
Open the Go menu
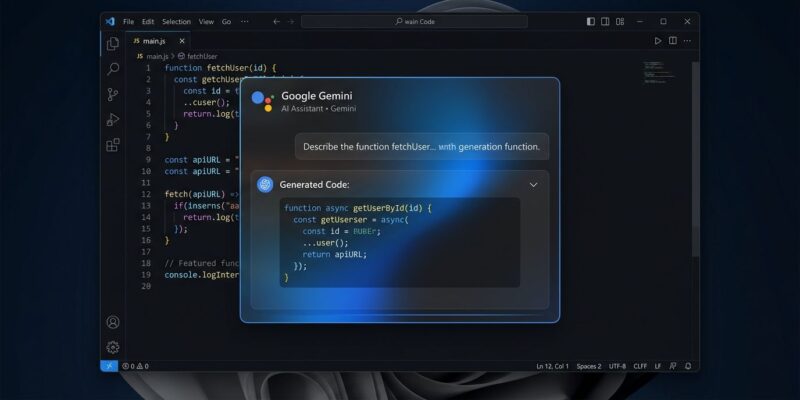point(227,21)
